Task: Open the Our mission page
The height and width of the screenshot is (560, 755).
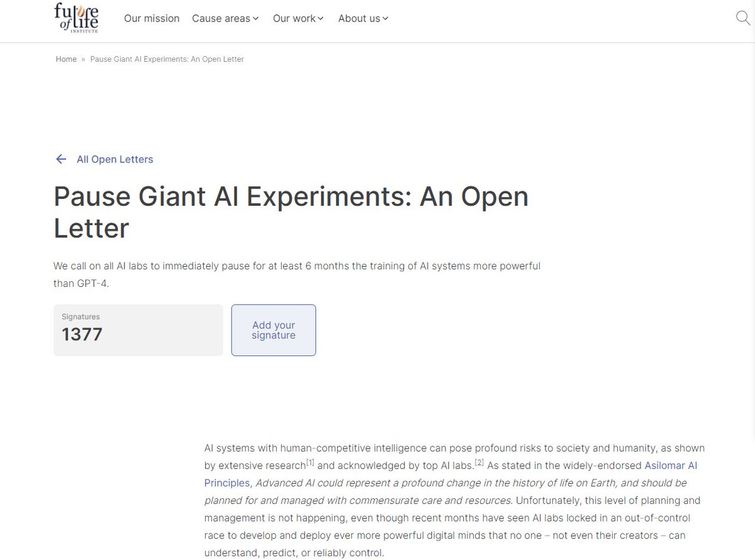Action: pyautogui.click(x=152, y=18)
